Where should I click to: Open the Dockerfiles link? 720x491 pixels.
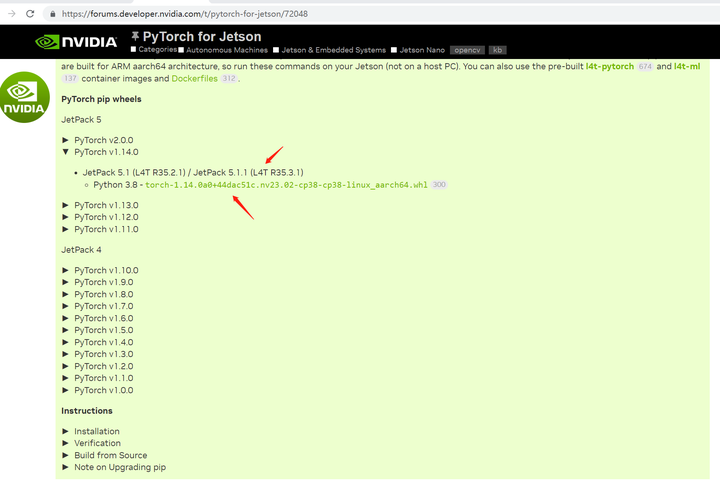(195, 79)
